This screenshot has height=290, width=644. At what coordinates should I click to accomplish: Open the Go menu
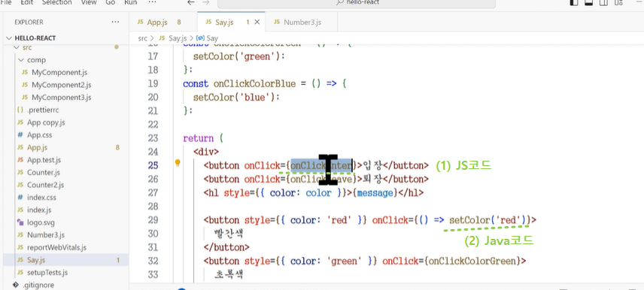click(110, 2)
